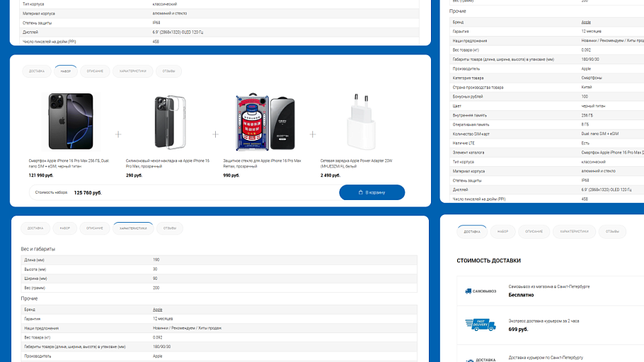Select the Remax protective glass image
This screenshot has width=644, height=362.
[x=263, y=122]
